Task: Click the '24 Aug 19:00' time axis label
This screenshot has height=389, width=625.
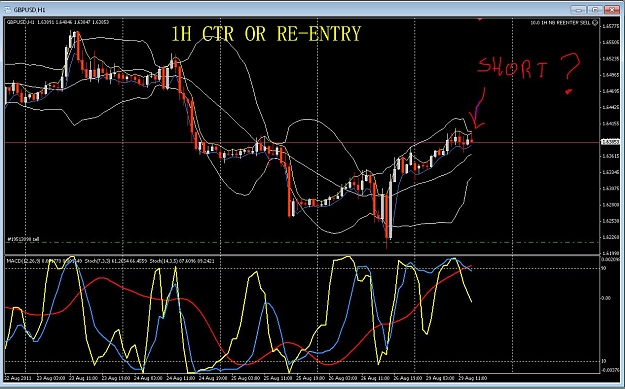Action: (x=213, y=378)
